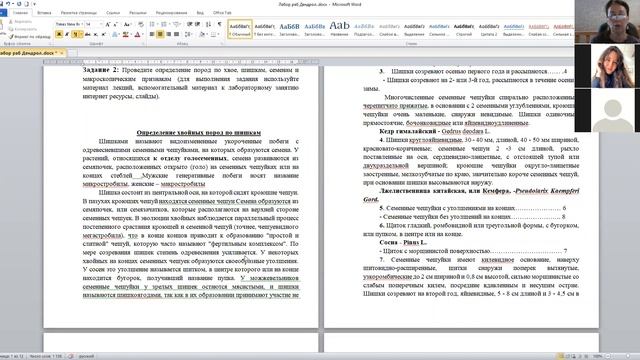The width and height of the screenshot is (640, 360).
Task: Align paragraph text right
Action: coord(169,34)
